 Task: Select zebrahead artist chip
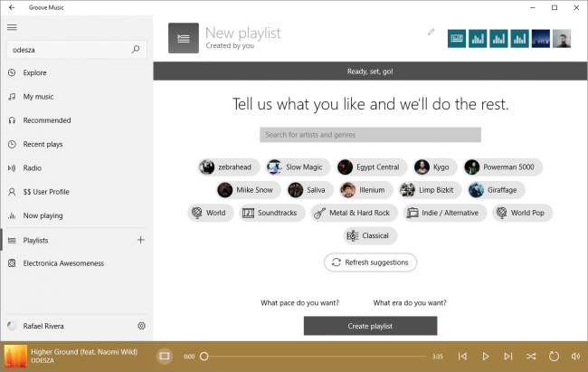(228, 167)
